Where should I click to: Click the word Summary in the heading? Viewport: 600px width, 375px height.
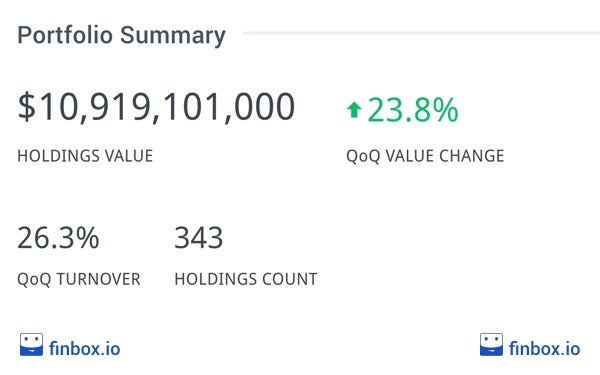coord(173,36)
